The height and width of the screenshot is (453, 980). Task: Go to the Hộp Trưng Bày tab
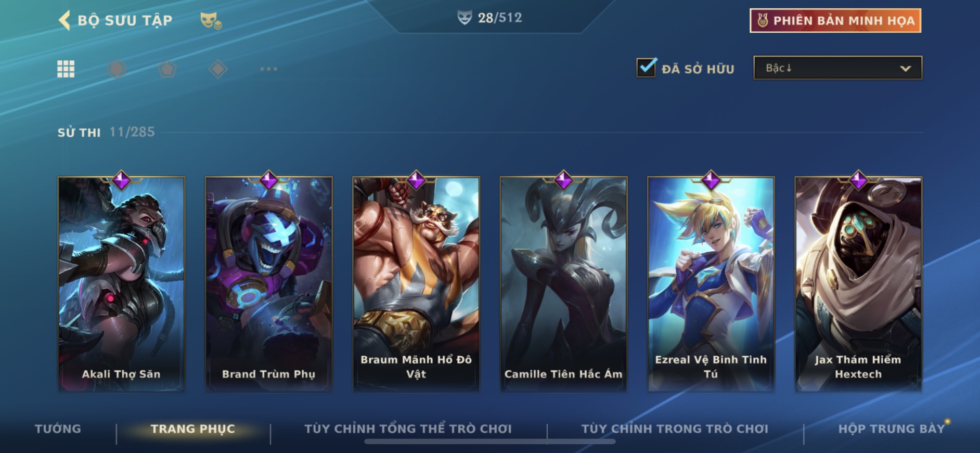pyautogui.click(x=892, y=429)
